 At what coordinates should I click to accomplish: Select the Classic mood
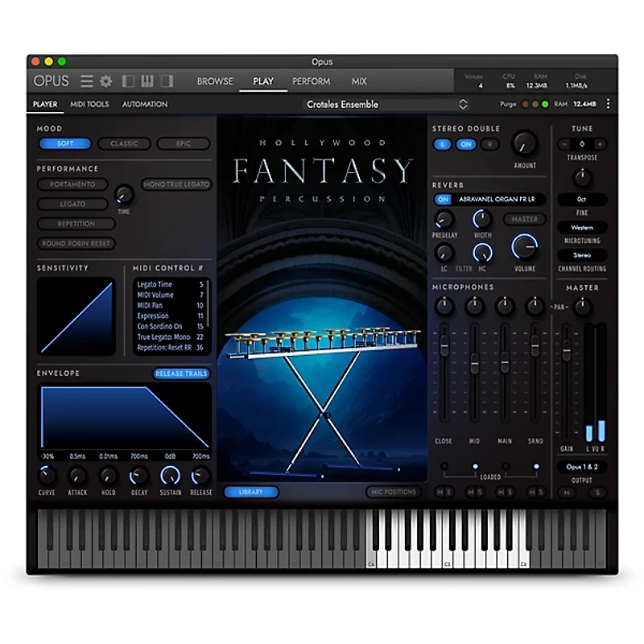coord(124,143)
